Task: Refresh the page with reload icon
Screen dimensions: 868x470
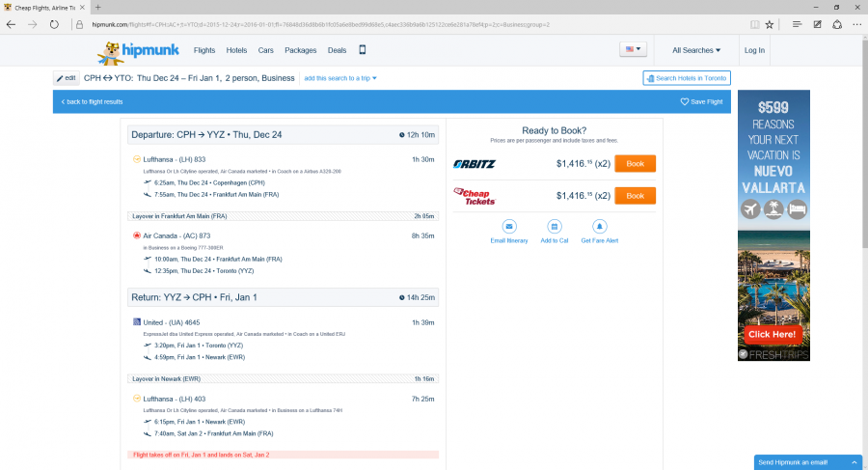Action: (54, 24)
